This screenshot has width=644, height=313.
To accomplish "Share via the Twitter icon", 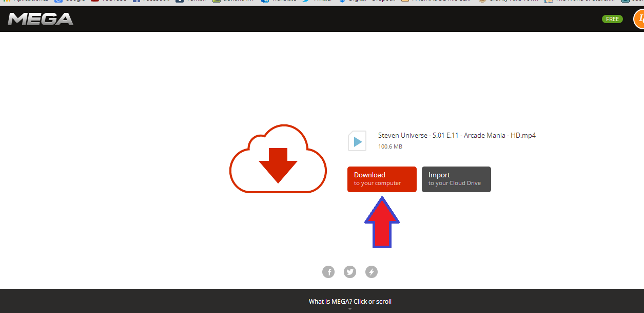I will click(x=350, y=272).
